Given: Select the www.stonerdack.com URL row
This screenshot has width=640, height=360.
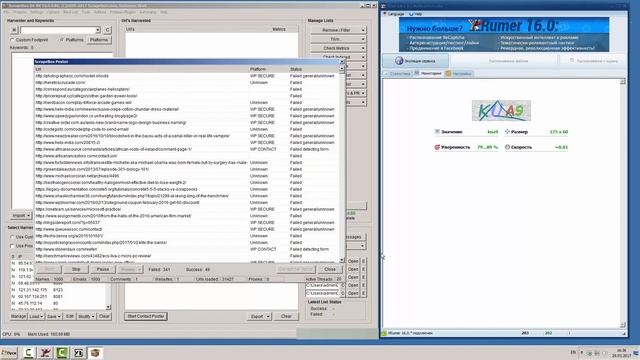Looking at the screenshot, I should (x=187, y=249).
